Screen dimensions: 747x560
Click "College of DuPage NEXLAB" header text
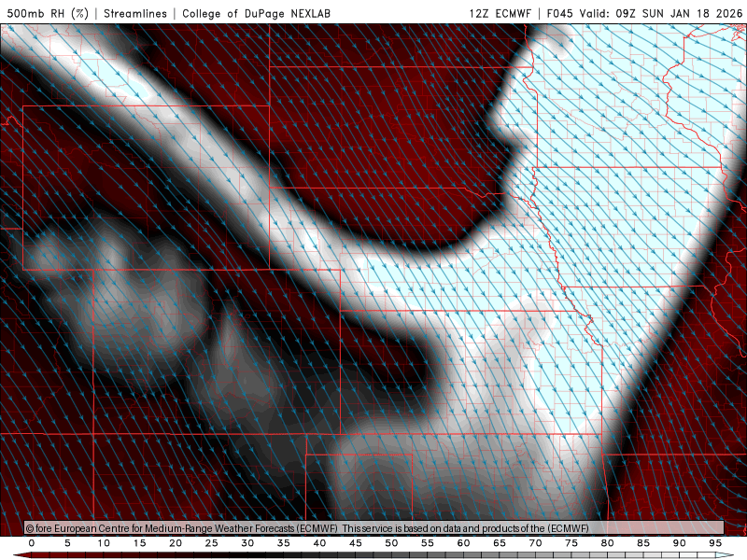coord(256,13)
